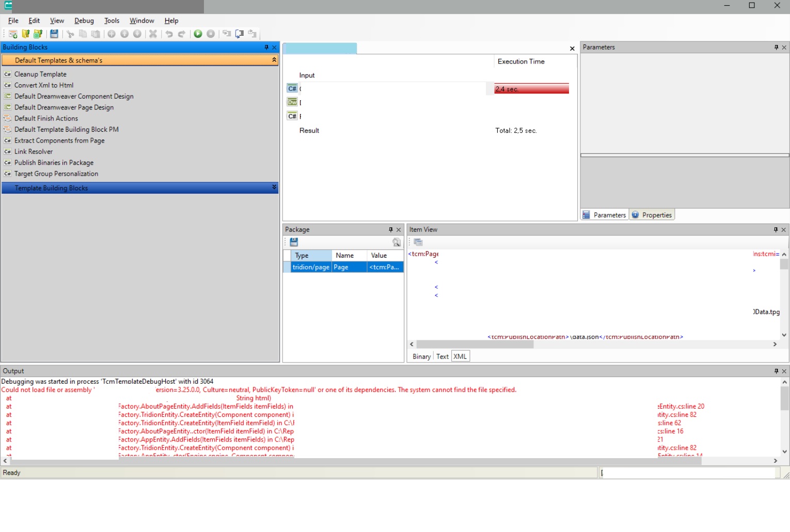The width and height of the screenshot is (790, 532).
Task: Pin the Parameters panel
Action: click(x=776, y=48)
